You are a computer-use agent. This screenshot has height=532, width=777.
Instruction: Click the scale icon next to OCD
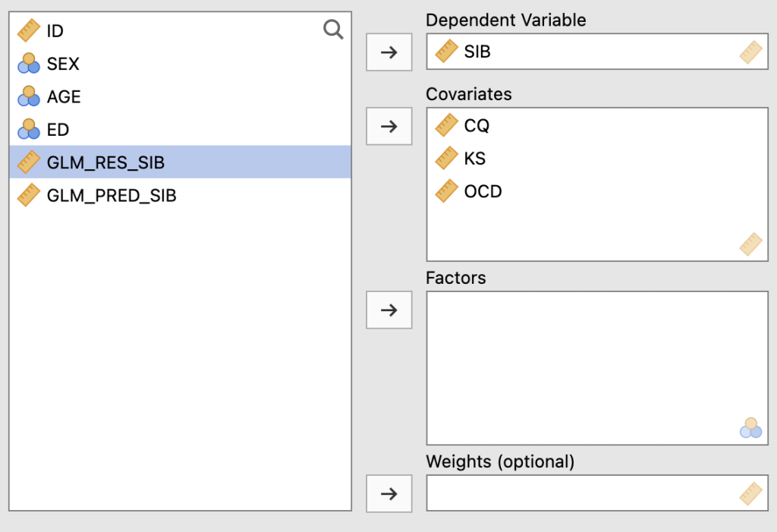click(446, 191)
